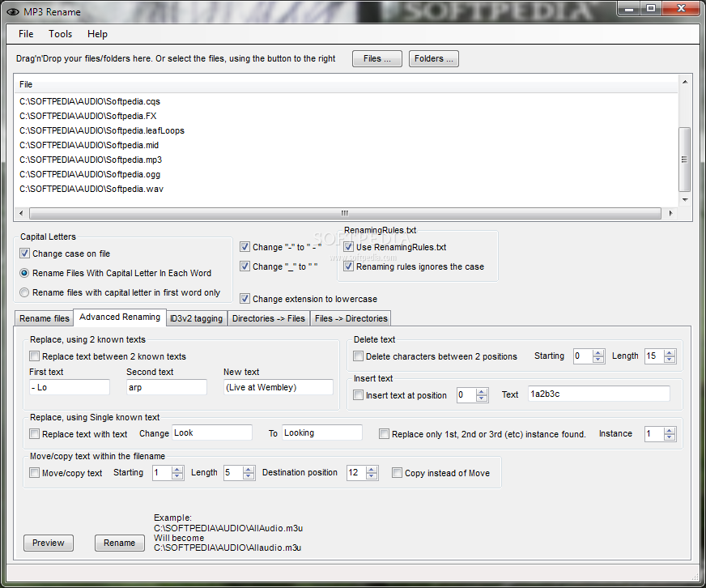Select Softpedia.wav in the file list
Image resolution: width=706 pixels, height=588 pixels.
click(x=91, y=189)
